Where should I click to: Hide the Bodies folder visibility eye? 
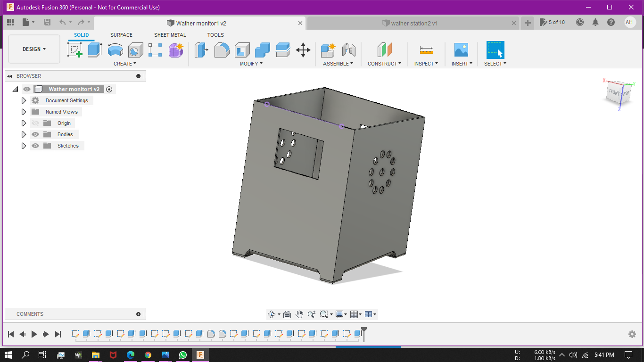point(35,134)
